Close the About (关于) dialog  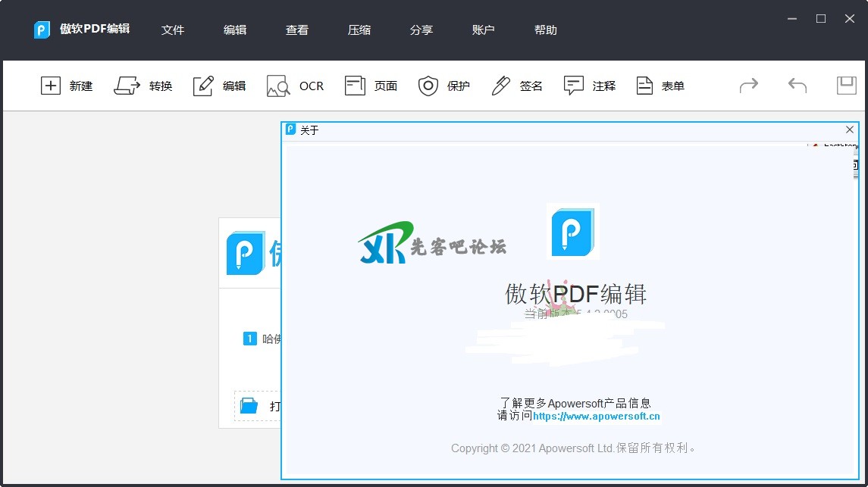coord(849,130)
